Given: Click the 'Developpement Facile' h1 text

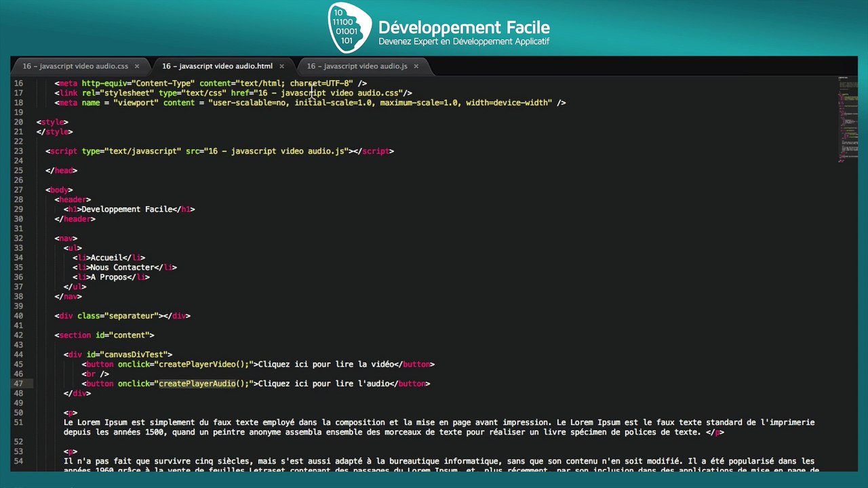Looking at the screenshot, I should tap(127, 209).
